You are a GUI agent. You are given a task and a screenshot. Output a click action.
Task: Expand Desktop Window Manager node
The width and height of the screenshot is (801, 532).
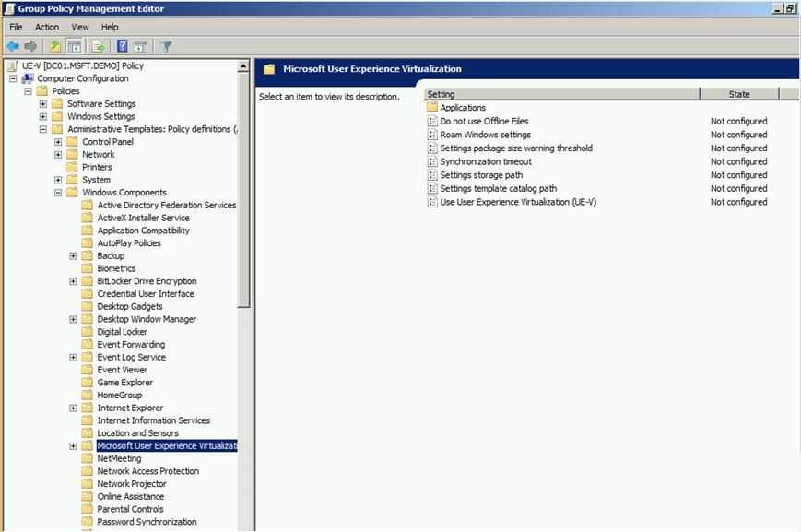[73, 319]
